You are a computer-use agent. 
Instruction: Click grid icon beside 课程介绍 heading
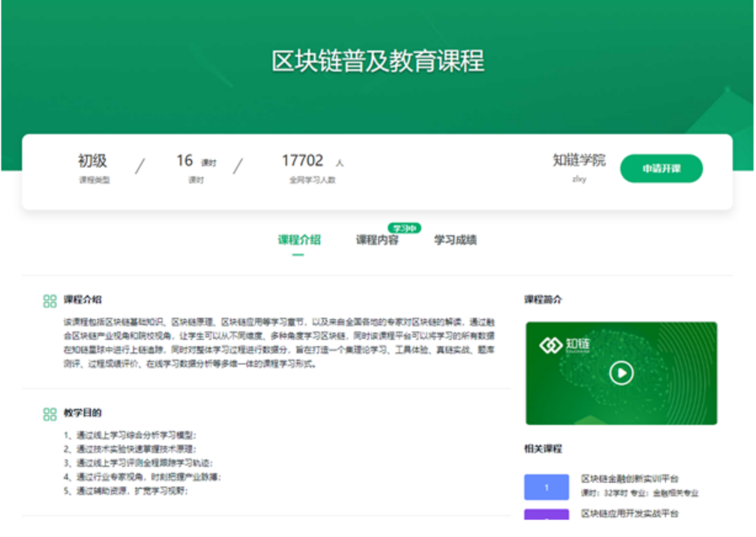point(50,301)
